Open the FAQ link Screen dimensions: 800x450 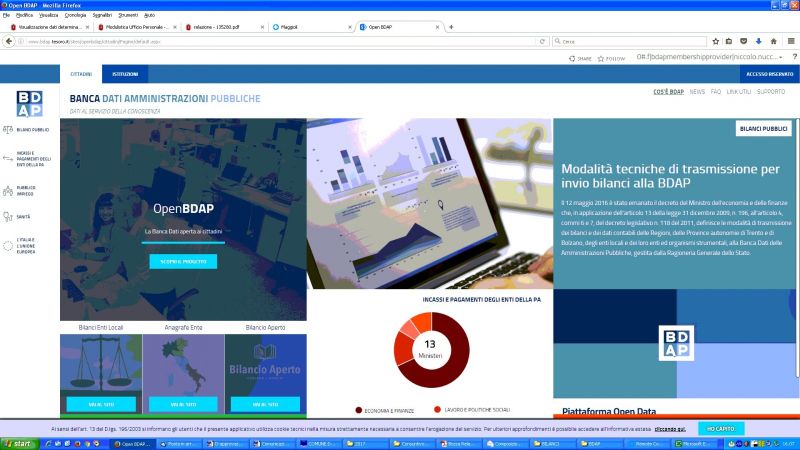[x=716, y=92]
